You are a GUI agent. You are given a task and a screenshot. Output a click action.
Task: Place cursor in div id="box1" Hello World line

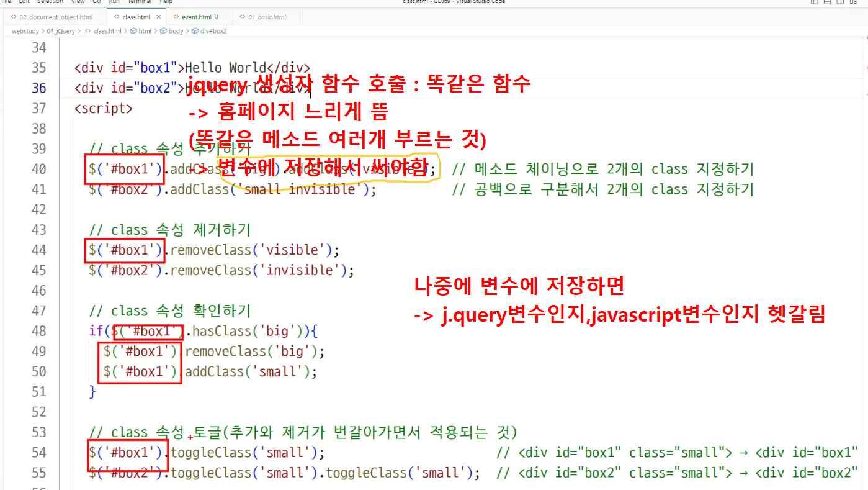pos(192,68)
